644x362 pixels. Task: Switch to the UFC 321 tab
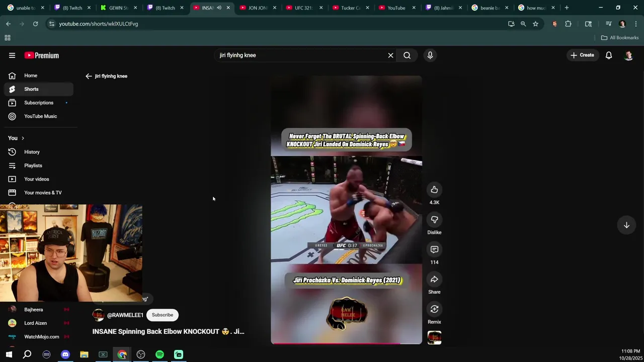click(x=303, y=8)
